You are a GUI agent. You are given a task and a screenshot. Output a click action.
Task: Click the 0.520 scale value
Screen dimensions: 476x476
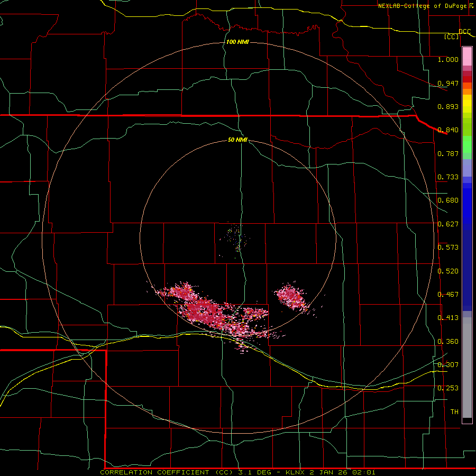448,271
